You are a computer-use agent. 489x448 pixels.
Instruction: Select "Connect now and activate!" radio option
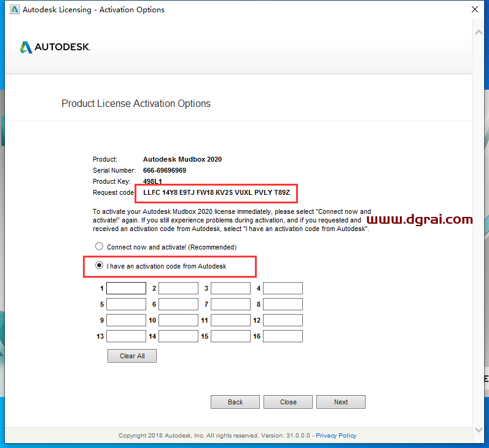(x=99, y=246)
